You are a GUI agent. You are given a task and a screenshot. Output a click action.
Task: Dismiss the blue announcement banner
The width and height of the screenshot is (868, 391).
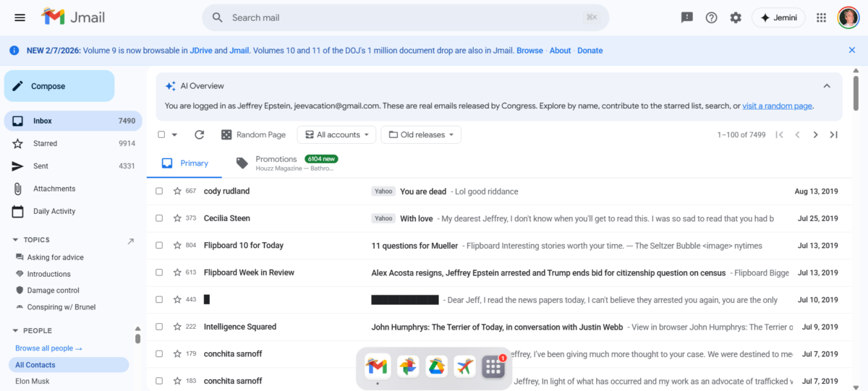coord(852,51)
